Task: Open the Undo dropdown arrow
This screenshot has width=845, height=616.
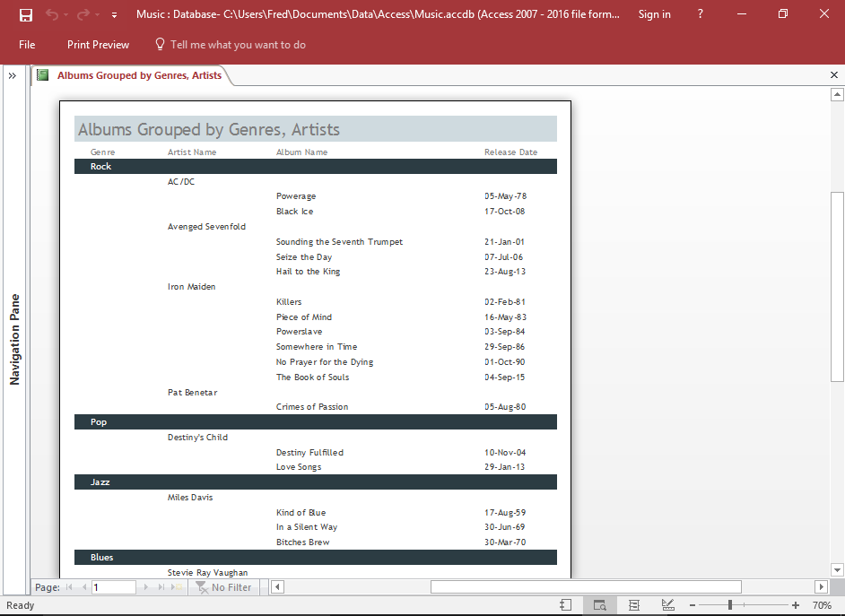Action: [x=66, y=13]
